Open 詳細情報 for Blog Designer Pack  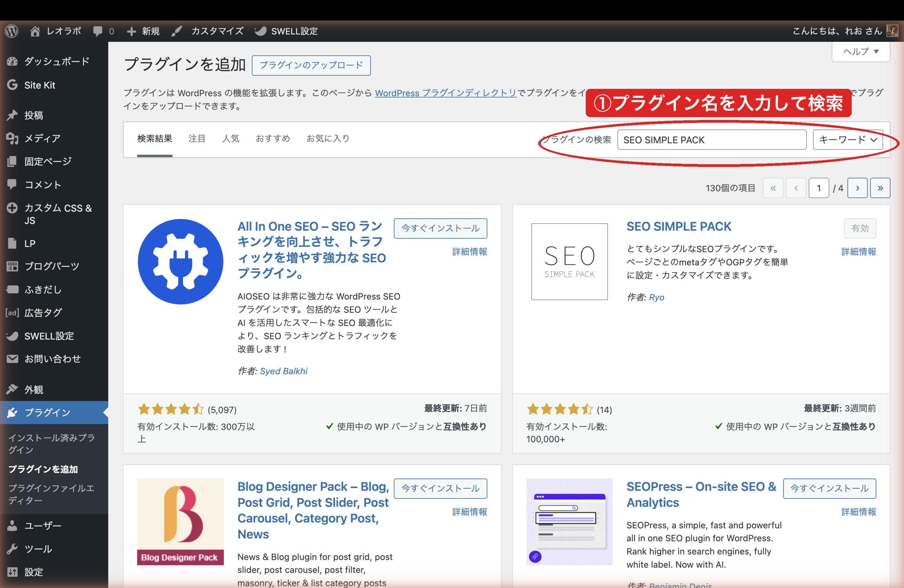pyautogui.click(x=469, y=512)
